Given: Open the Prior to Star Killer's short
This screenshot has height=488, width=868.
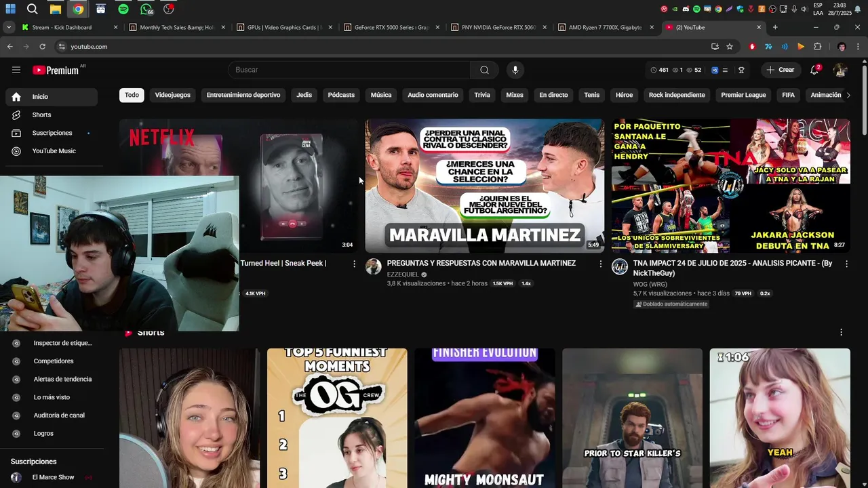Looking at the screenshot, I should (632, 418).
